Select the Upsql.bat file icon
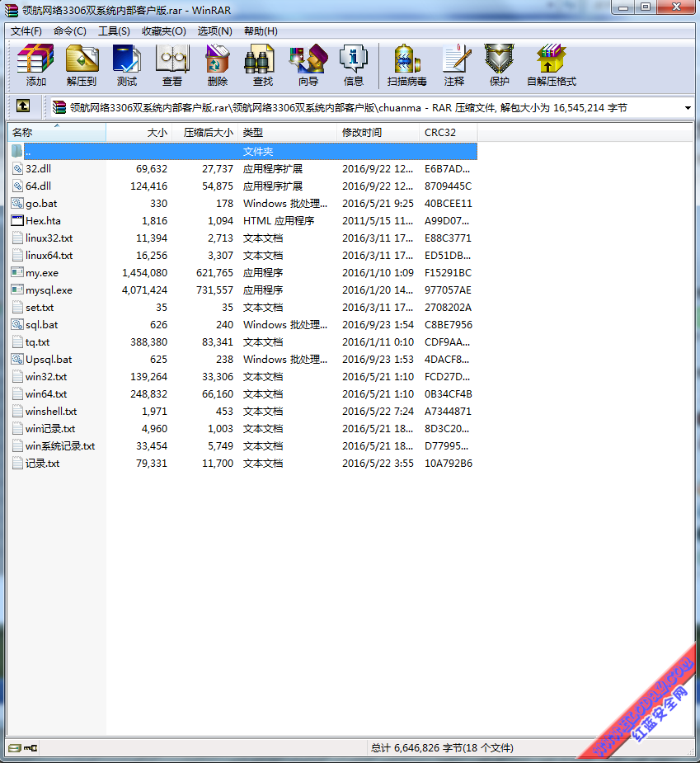This screenshot has width=700, height=763. tap(17, 360)
